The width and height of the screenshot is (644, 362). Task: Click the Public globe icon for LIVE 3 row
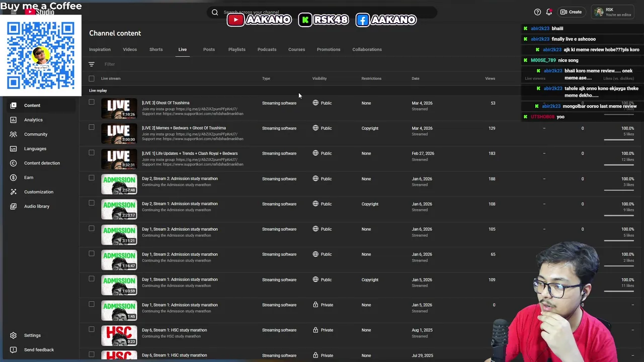coord(315,103)
